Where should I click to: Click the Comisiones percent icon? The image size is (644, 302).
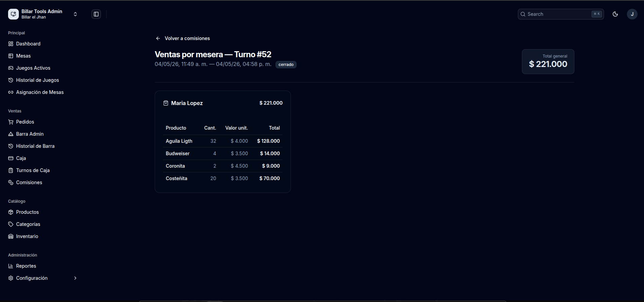(11, 182)
